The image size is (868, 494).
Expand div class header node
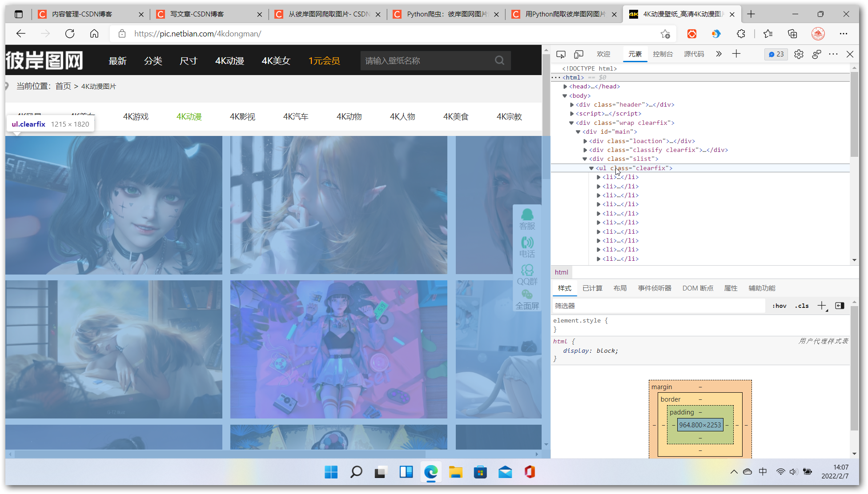[572, 105]
